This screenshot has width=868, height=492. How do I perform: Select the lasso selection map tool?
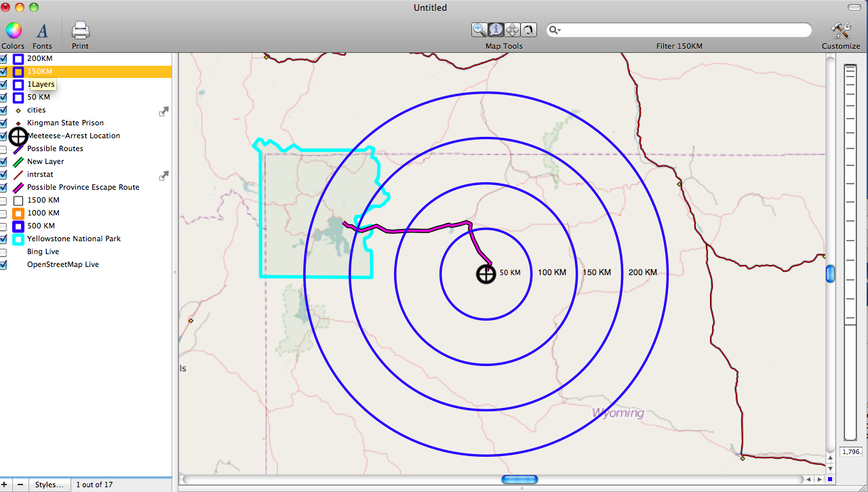pos(529,30)
